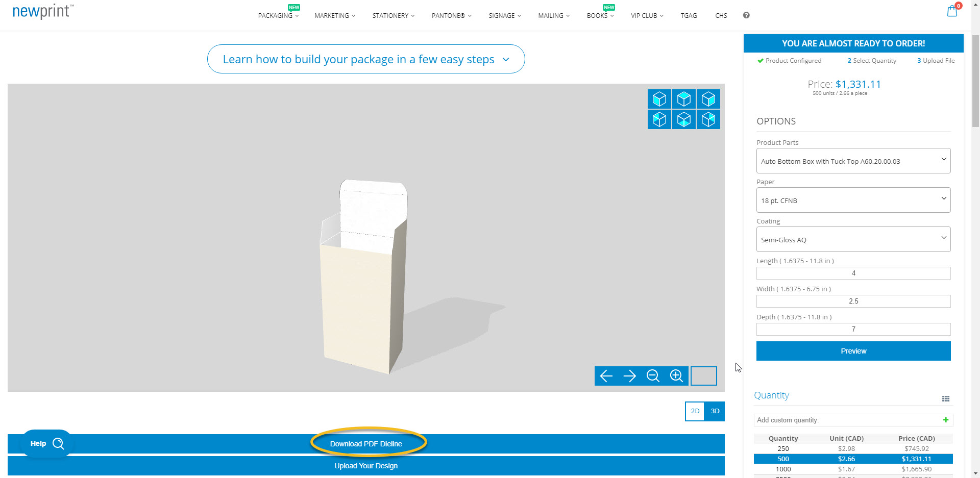Select the first cube view icon

point(659,99)
